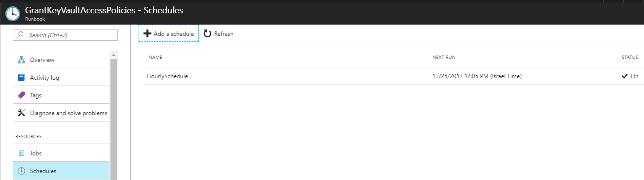
Task: Click the runbook clock icon in header
Action: point(13,12)
